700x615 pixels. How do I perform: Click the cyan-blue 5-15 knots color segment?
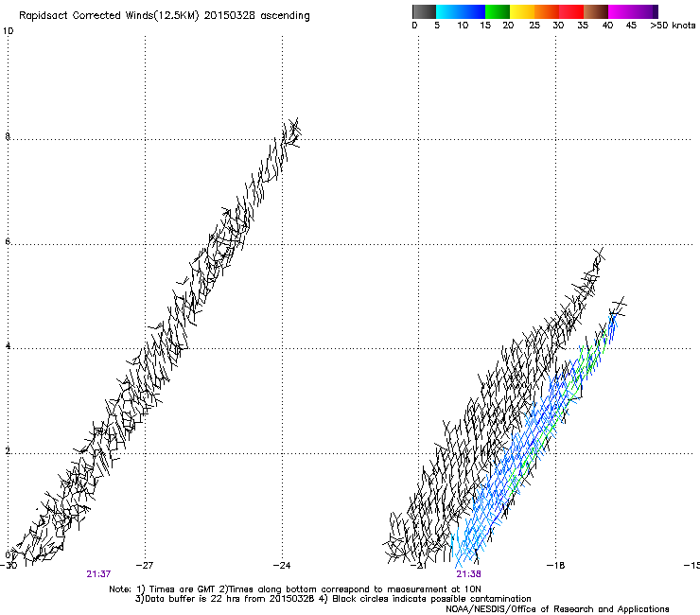[461, 11]
